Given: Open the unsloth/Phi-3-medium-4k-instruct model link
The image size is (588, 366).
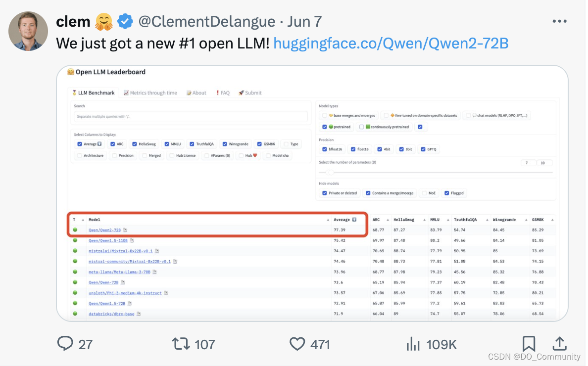Looking at the screenshot, I should click(125, 293).
